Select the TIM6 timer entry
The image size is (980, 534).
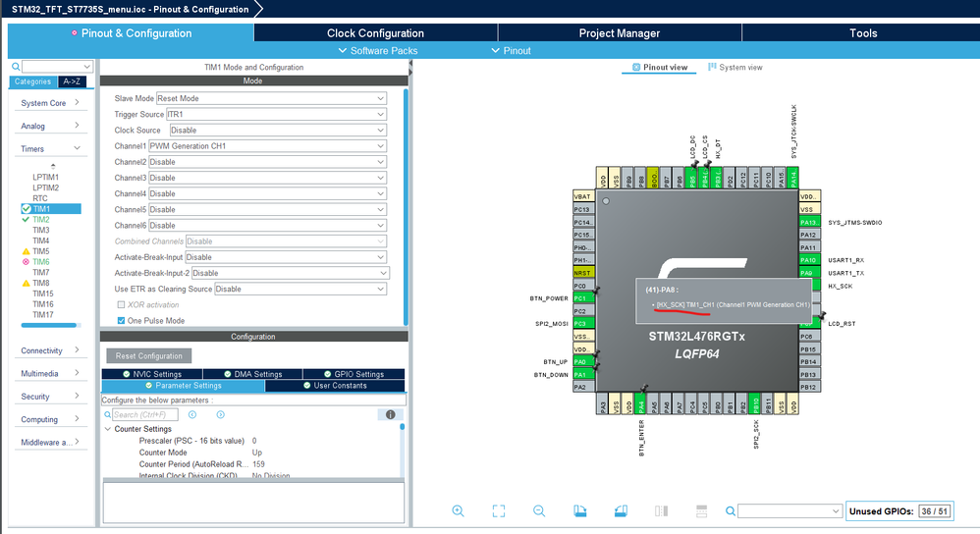pos(41,262)
